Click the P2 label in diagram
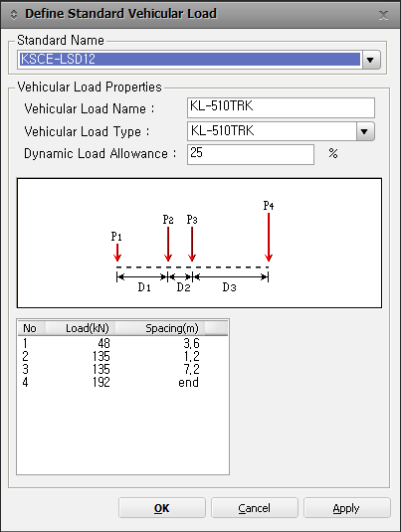Screen dimensions: 401x532 [x=168, y=220]
